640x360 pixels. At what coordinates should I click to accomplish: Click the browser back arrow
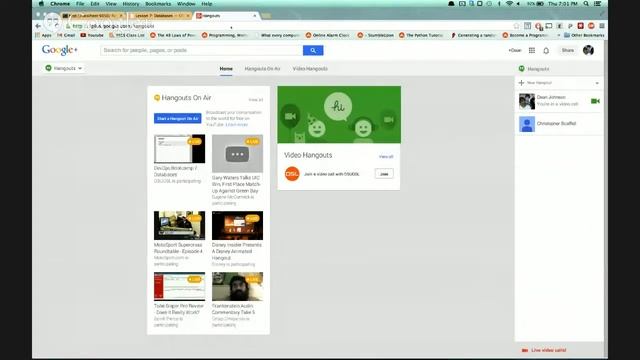(x=38, y=26)
